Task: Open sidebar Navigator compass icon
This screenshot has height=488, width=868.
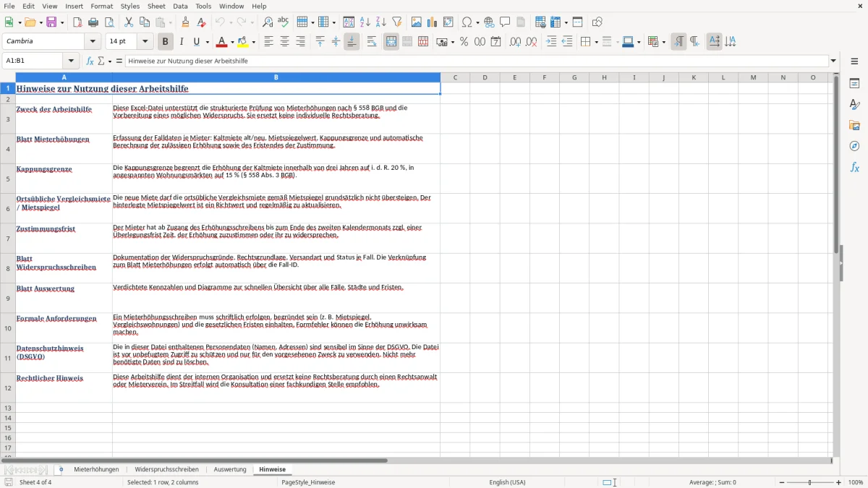Action: [854, 146]
